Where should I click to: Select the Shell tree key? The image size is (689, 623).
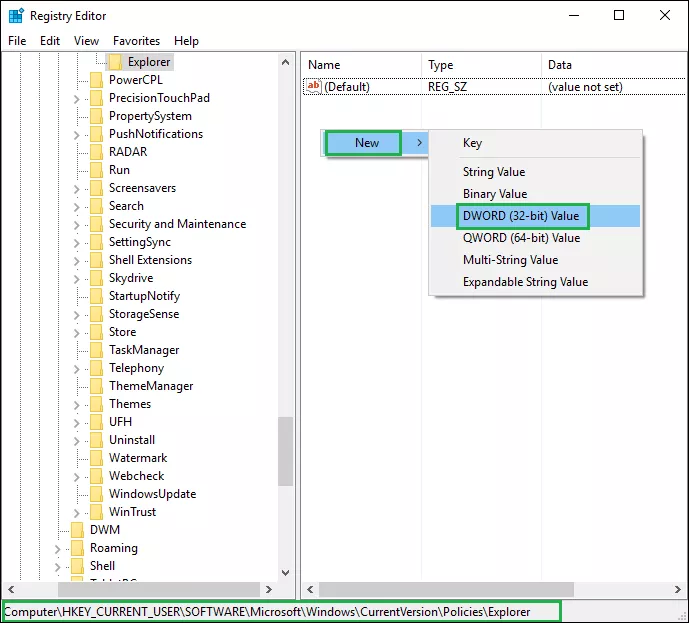click(x=102, y=566)
